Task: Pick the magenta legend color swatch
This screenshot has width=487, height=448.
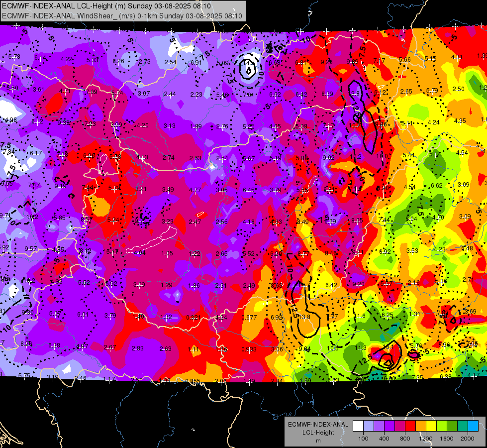Action: [x=400, y=426]
